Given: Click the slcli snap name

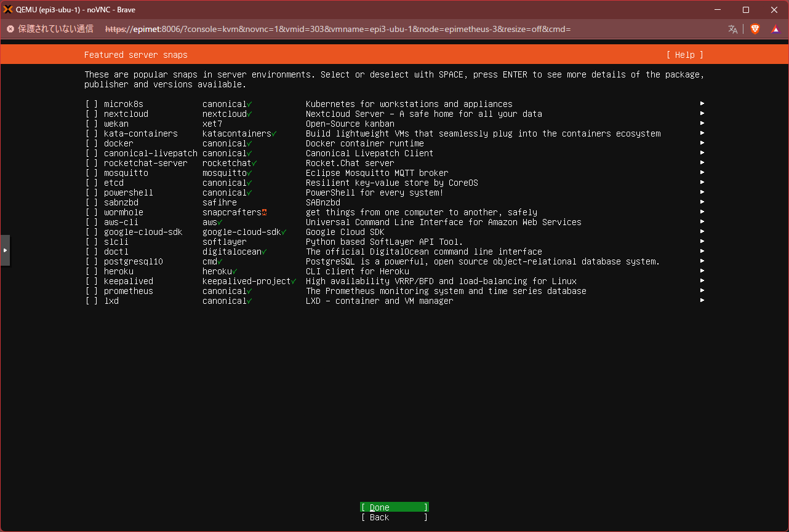Looking at the screenshot, I should pos(116,242).
